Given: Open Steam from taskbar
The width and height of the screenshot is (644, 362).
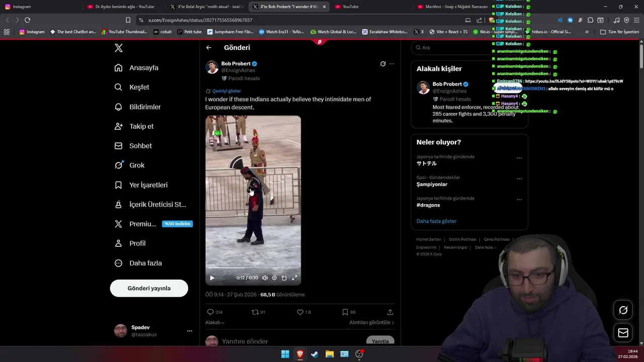Looking at the screenshot, I should pos(314,354).
